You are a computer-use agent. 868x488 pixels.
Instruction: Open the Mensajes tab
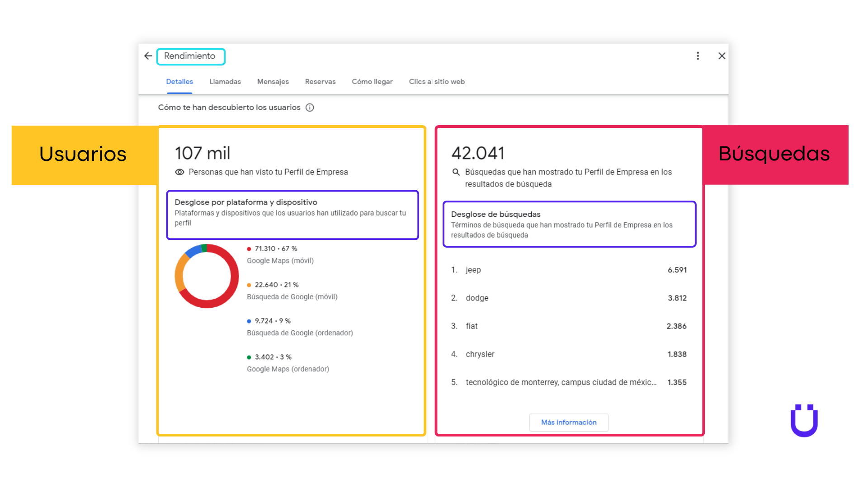(273, 81)
